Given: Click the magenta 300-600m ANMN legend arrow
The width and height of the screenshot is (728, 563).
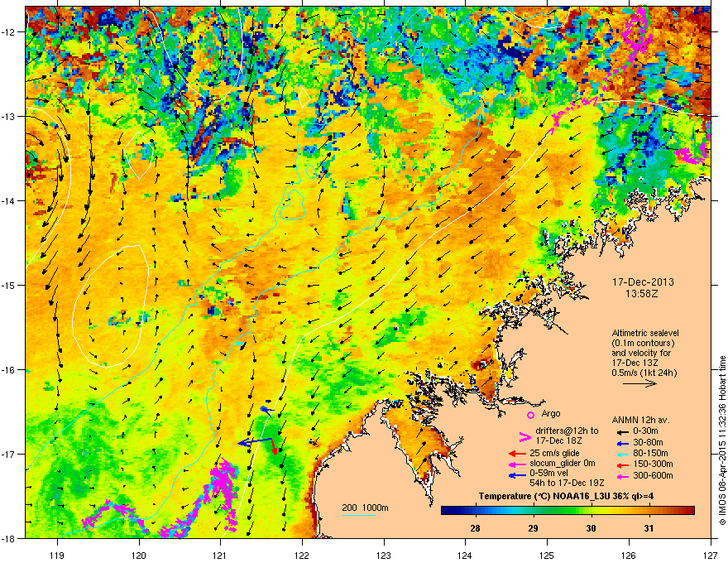Looking at the screenshot, I should coord(623,477).
